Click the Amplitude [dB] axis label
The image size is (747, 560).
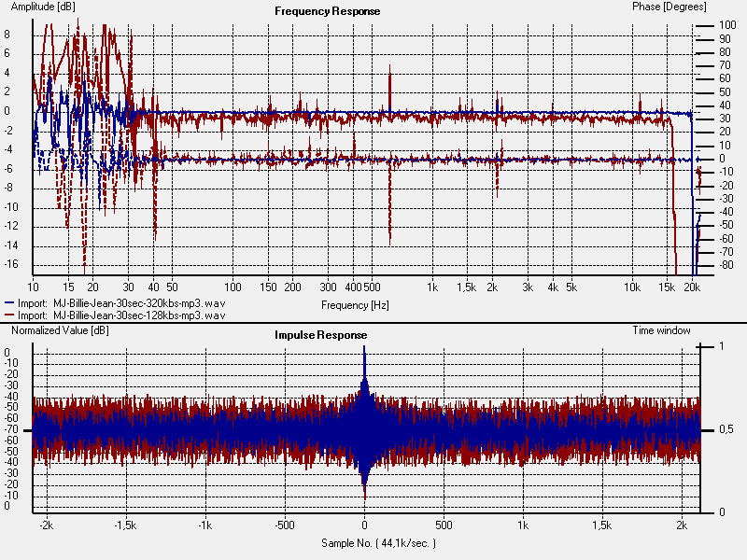43,7
